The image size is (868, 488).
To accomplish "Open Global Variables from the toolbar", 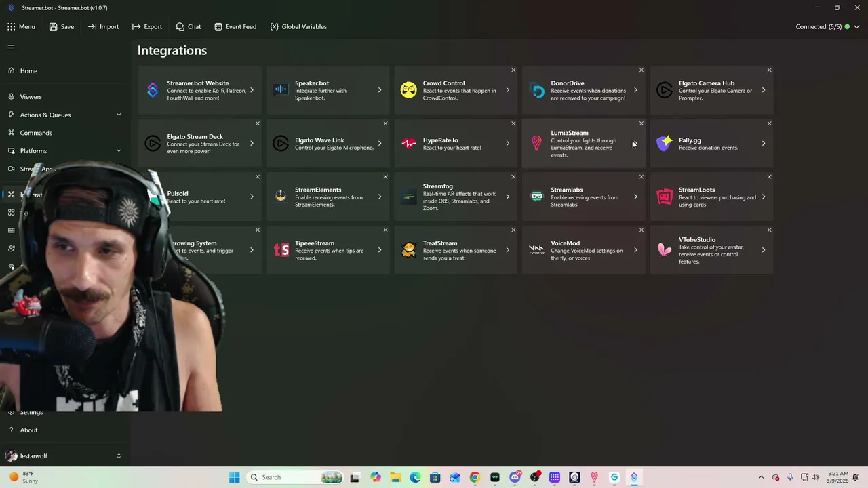I will click(298, 26).
